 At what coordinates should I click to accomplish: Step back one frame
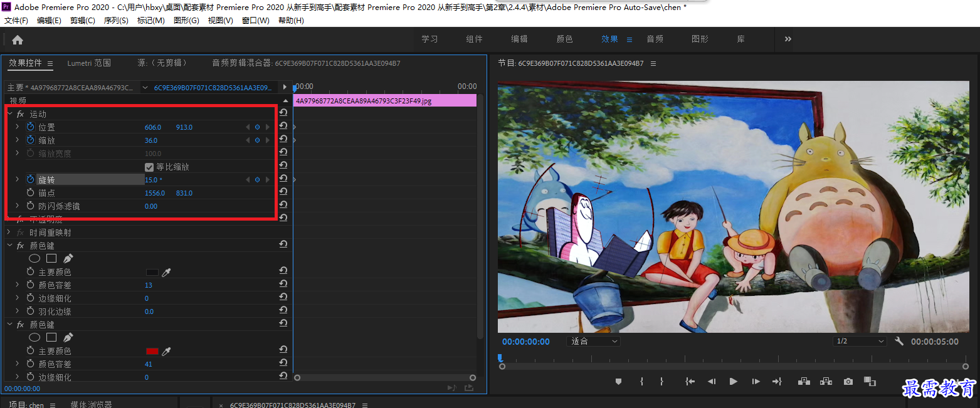[712, 381]
